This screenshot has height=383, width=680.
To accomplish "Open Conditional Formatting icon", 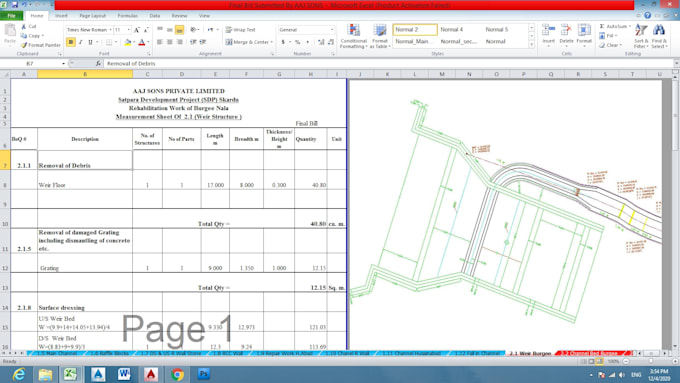I will pyautogui.click(x=353, y=31).
